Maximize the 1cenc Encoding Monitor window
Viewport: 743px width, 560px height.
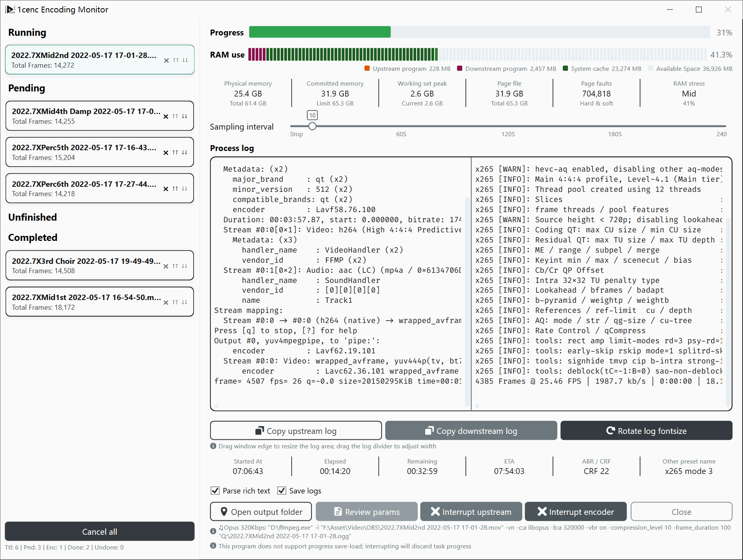[x=699, y=9]
